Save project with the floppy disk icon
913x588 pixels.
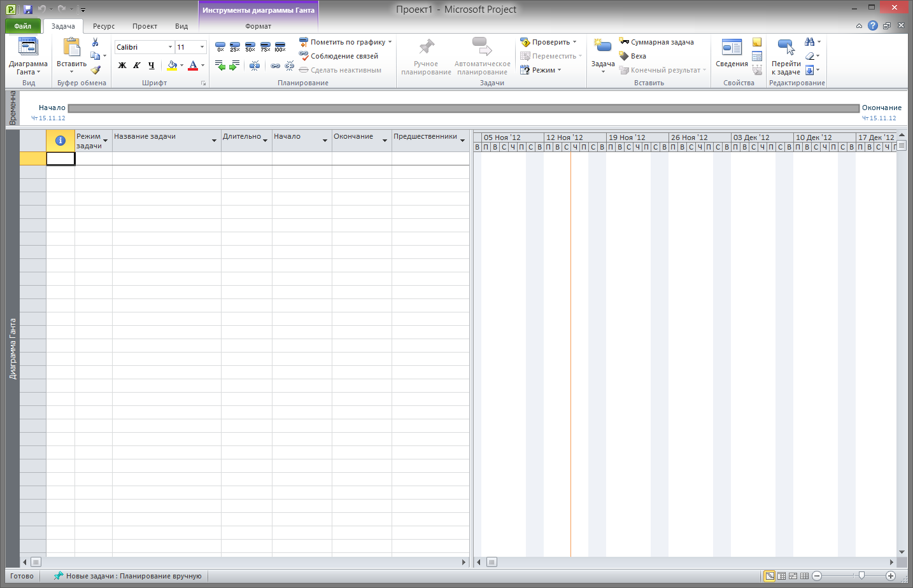[x=27, y=10]
